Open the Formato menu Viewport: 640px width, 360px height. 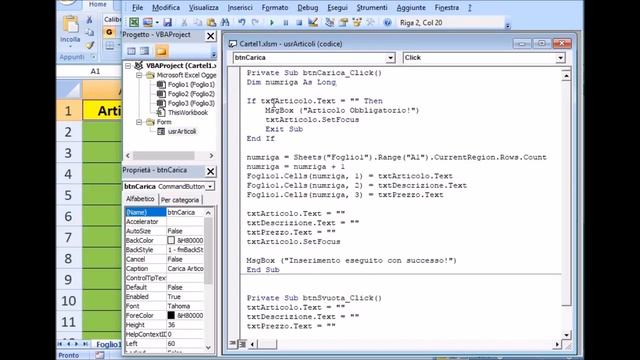coord(275,7)
